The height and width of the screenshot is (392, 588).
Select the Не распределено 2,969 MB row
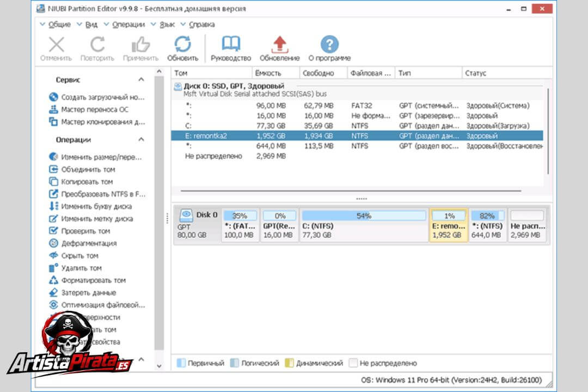(x=357, y=156)
